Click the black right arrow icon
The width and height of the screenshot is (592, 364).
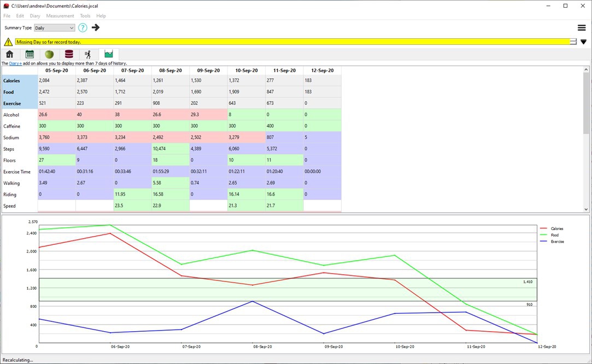[96, 27]
